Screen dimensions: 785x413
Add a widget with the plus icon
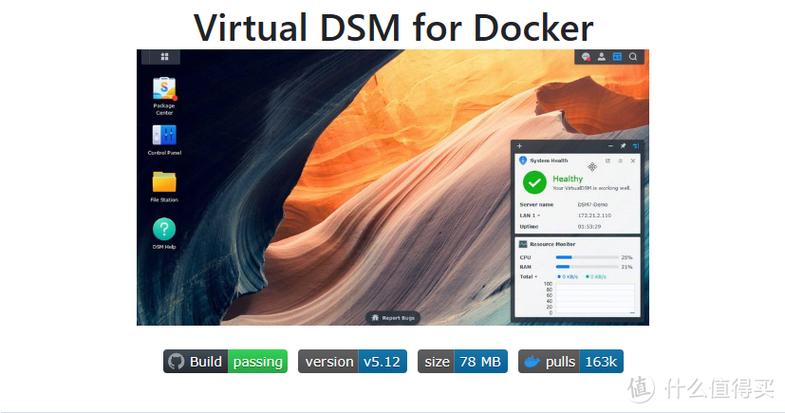point(519,146)
